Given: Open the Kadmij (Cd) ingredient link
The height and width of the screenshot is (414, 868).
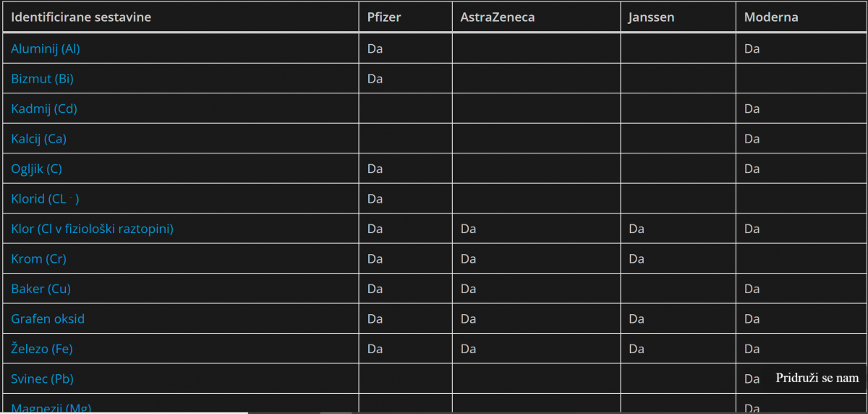Looking at the screenshot, I should pyautogui.click(x=44, y=109).
